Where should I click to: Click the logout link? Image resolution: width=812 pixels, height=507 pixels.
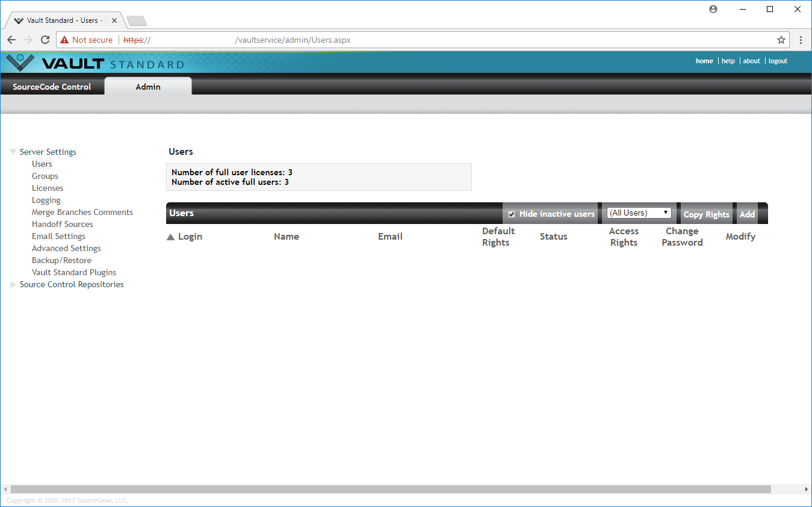pyautogui.click(x=778, y=61)
